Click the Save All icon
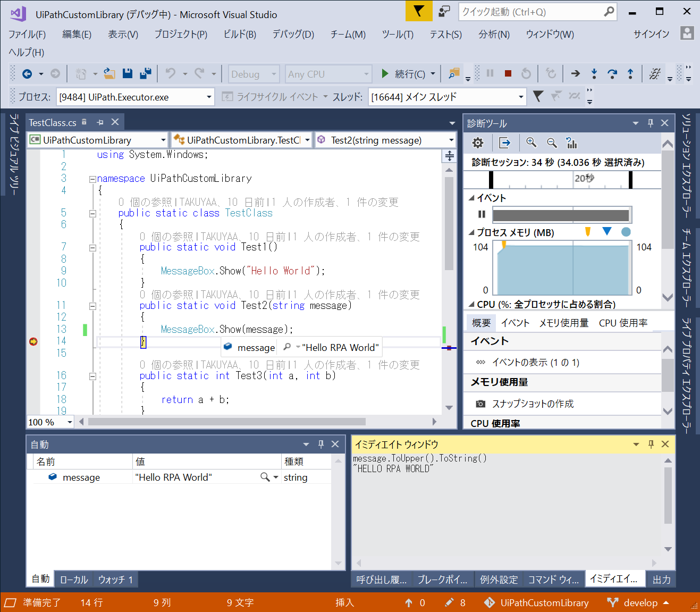Viewport: 700px width, 612px height. tap(146, 74)
